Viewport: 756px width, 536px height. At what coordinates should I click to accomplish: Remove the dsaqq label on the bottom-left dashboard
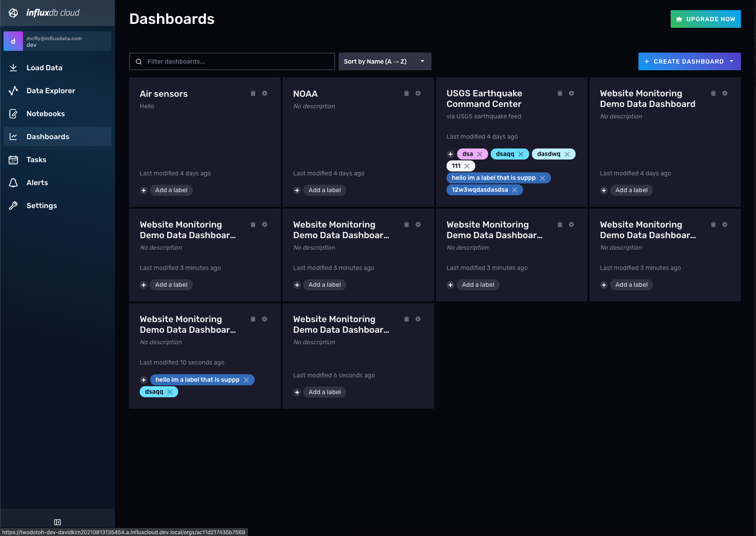click(x=170, y=392)
